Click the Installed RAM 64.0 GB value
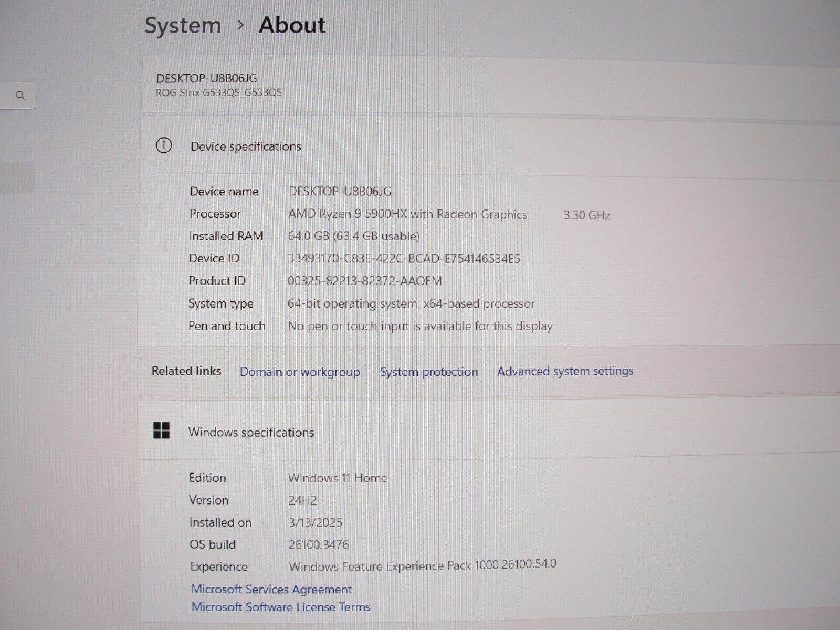 point(354,236)
